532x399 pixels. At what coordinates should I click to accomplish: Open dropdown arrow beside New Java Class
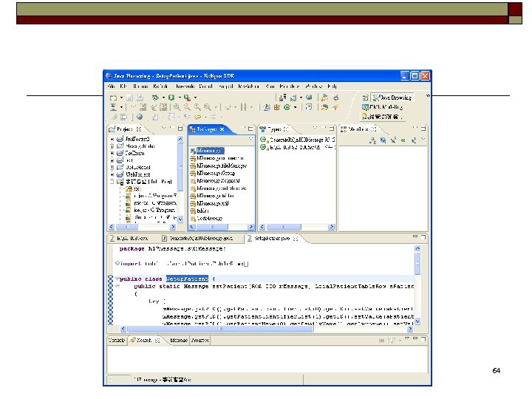coord(295,108)
